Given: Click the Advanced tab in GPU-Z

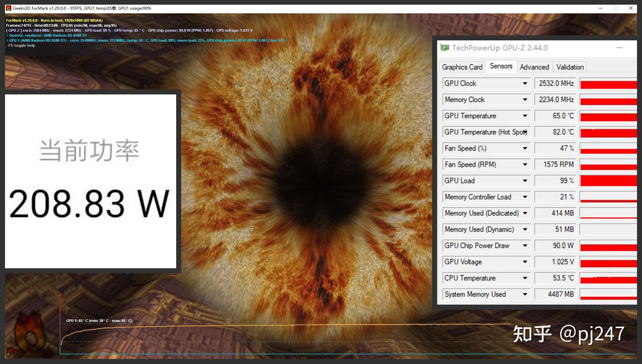Looking at the screenshot, I should pos(534,67).
